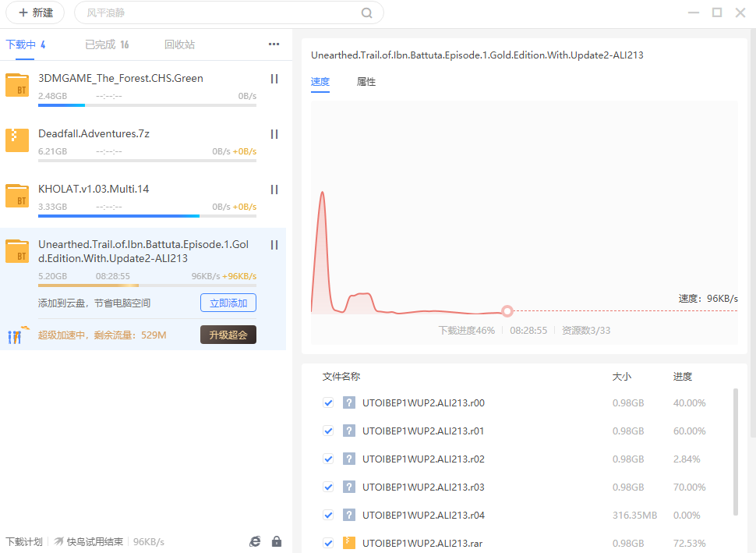Open the IE browser icon in status bar

(255, 541)
